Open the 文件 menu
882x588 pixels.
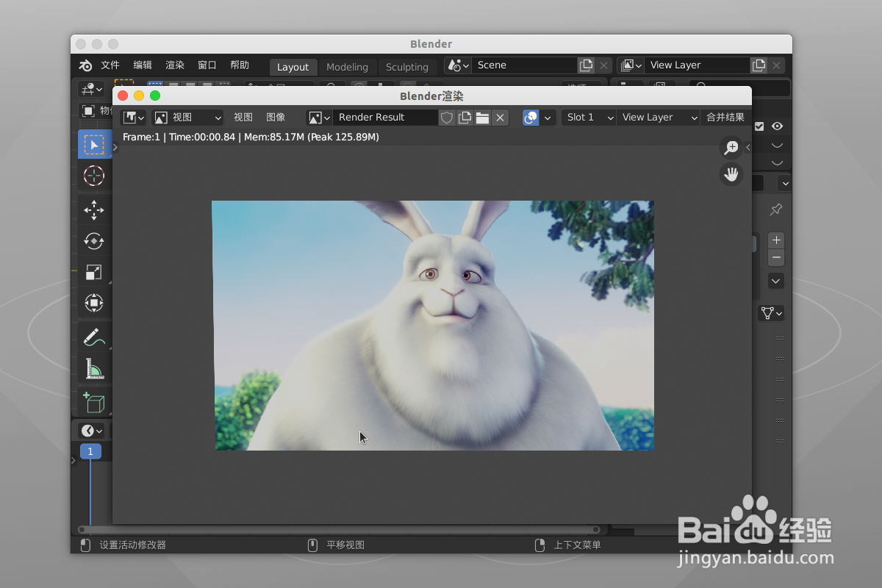pos(110,65)
